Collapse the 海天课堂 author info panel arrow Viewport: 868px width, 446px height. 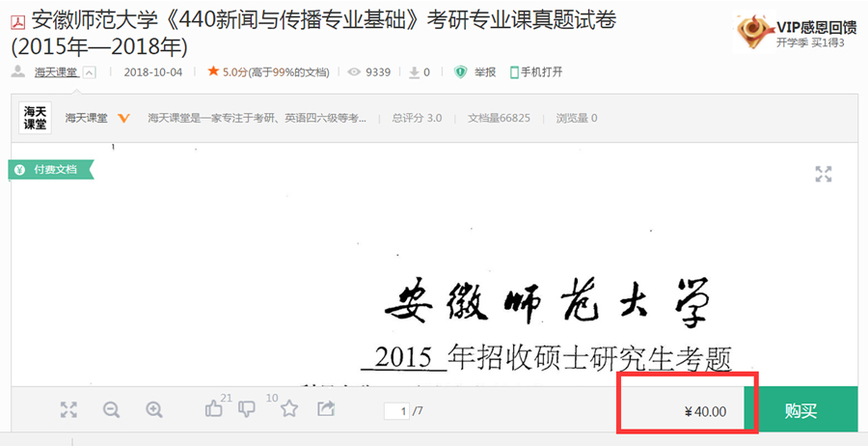click(90, 72)
